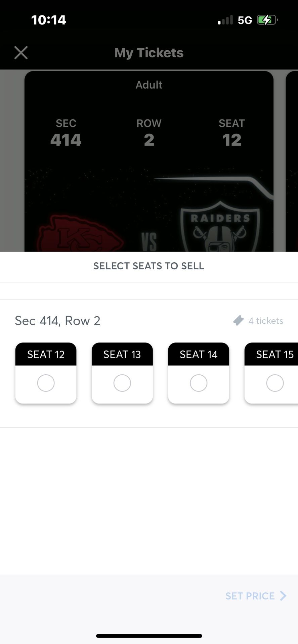Viewport: 298px width, 644px height.
Task: Tap the home indicator bar
Action: point(149,635)
